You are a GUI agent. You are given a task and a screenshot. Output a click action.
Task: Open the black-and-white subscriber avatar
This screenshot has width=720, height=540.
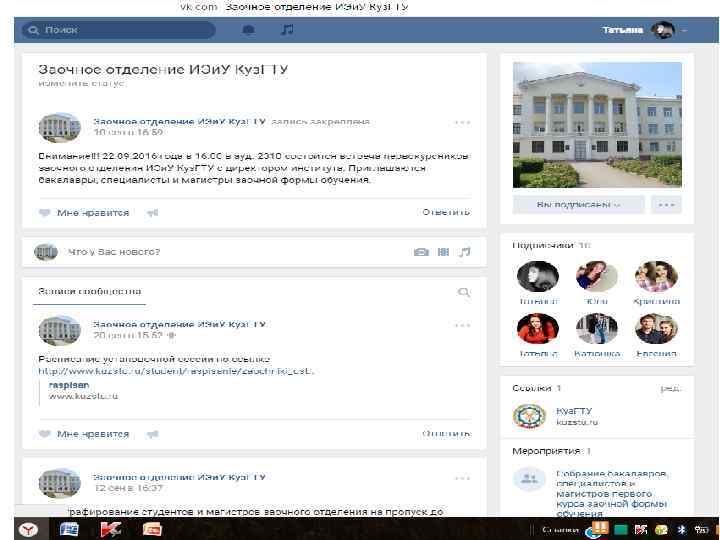(538, 276)
